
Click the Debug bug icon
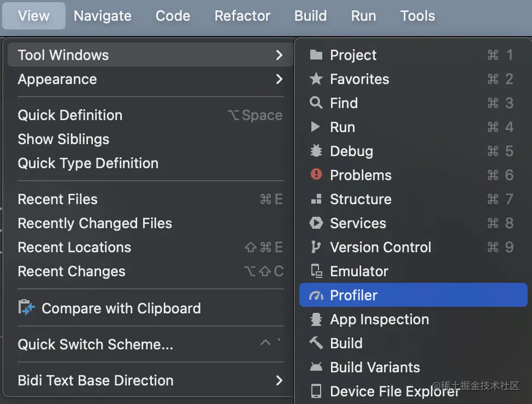(316, 151)
